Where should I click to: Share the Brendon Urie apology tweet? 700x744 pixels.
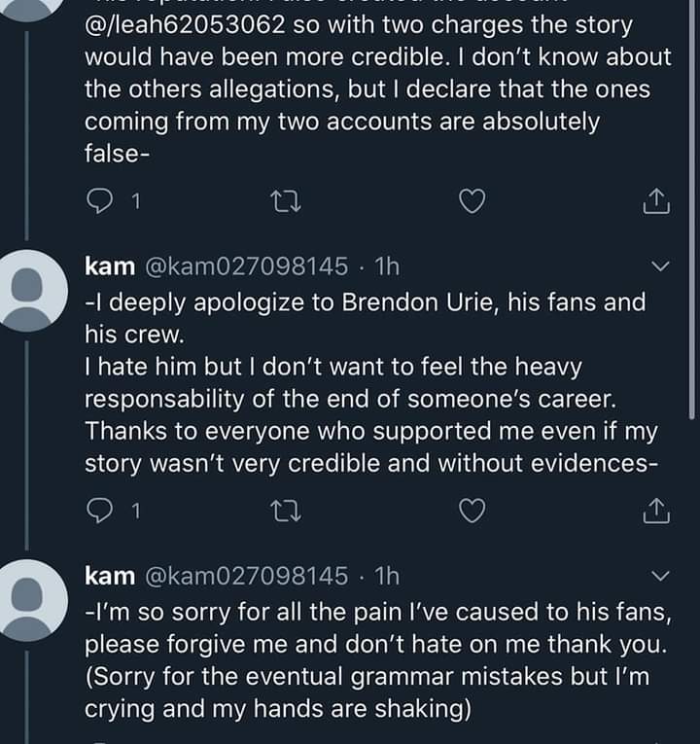656,511
